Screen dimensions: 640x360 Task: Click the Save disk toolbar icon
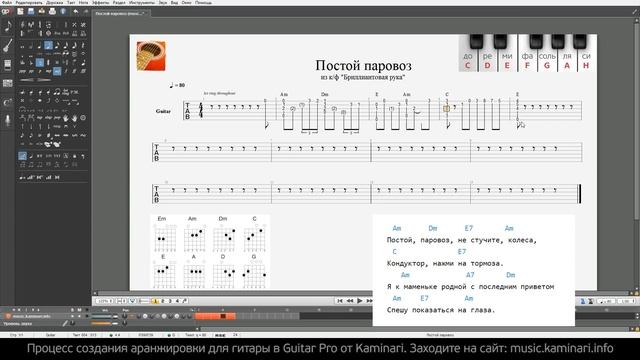click(31, 11)
